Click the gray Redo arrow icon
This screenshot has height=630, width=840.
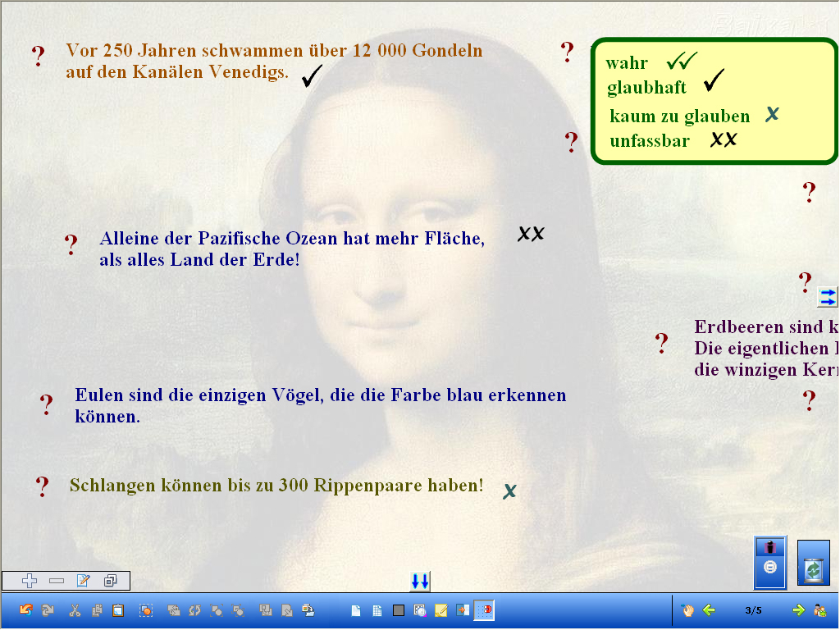48,609
